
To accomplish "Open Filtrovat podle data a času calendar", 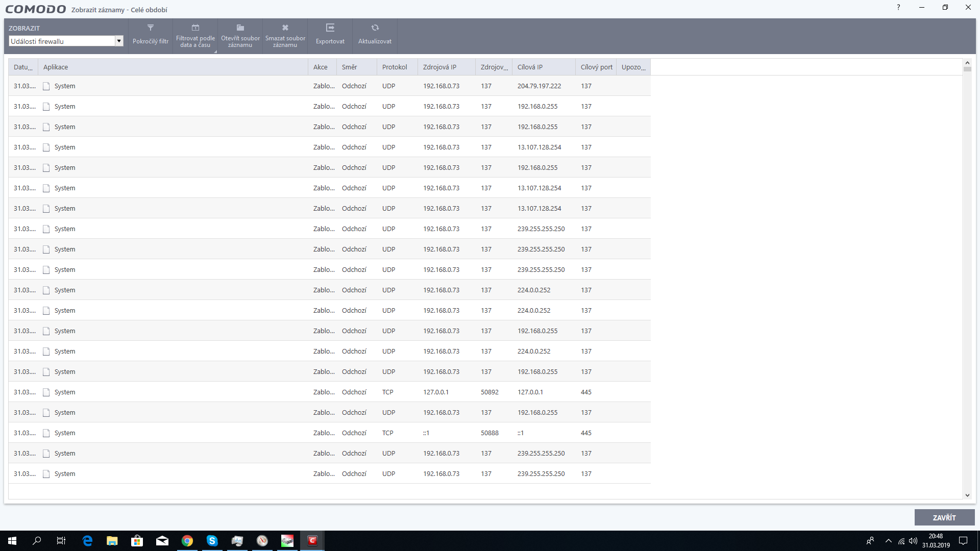I will pyautogui.click(x=195, y=28).
